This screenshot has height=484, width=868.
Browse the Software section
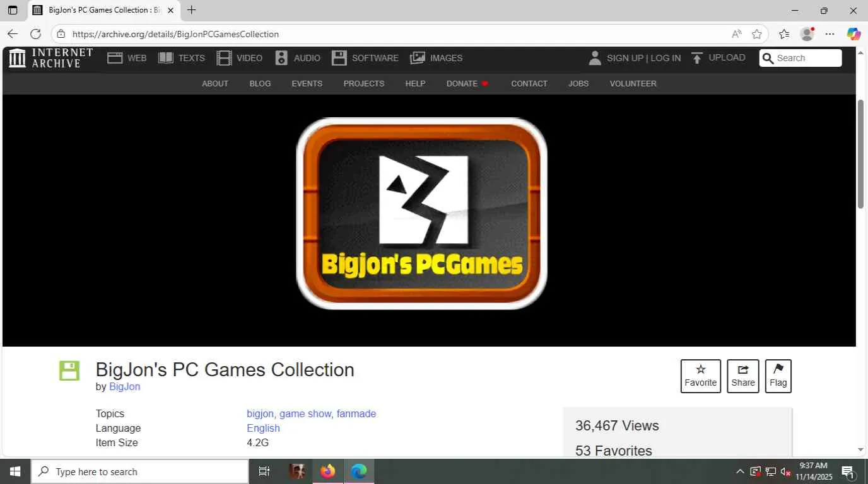click(x=365, y=58)
